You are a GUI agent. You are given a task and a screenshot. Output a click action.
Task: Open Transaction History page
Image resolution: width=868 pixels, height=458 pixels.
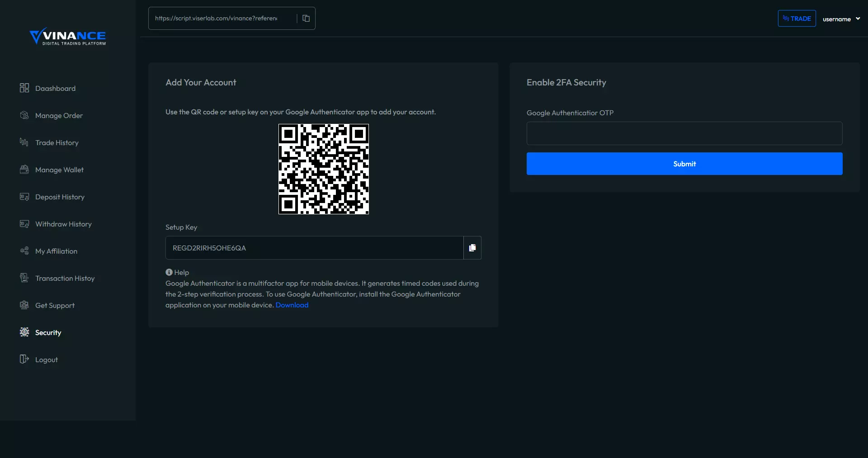pos(65,278)
